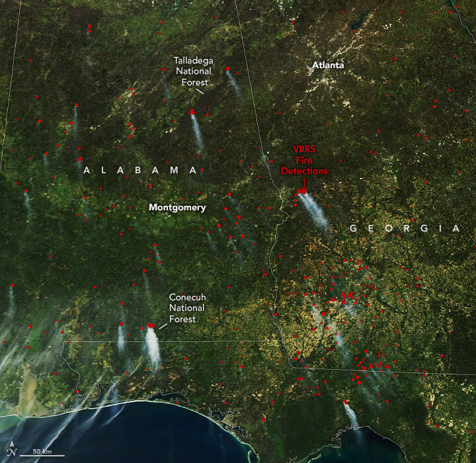Click the GEORGIA state name text
This screenshot has width=476, height=463.
pyautogui.click(x=404, y=228)
